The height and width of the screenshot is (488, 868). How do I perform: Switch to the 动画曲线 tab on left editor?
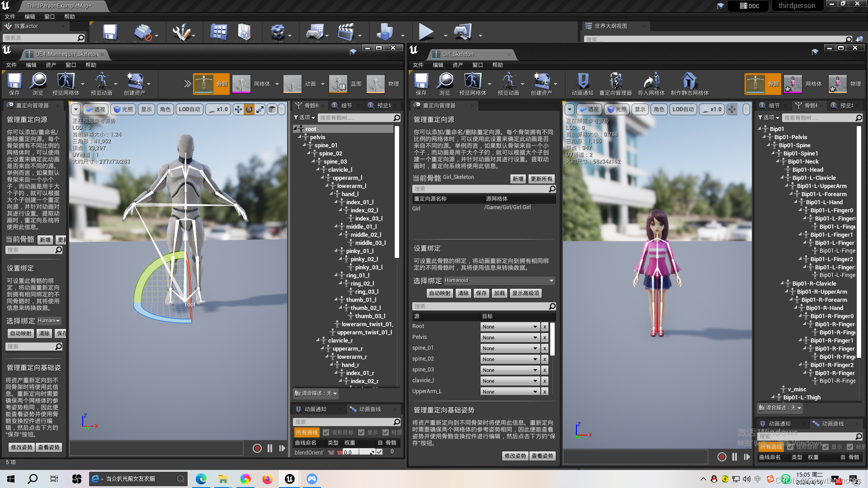369,409
